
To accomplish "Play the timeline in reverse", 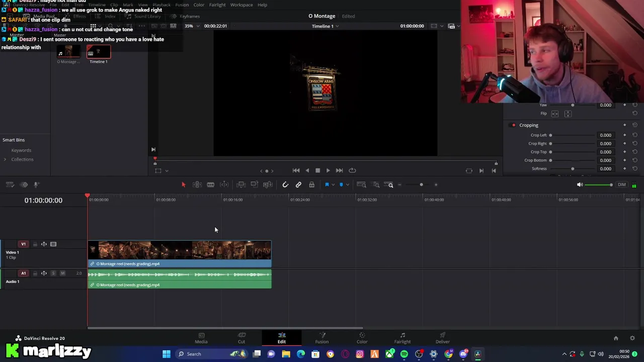I will point(307,170).
